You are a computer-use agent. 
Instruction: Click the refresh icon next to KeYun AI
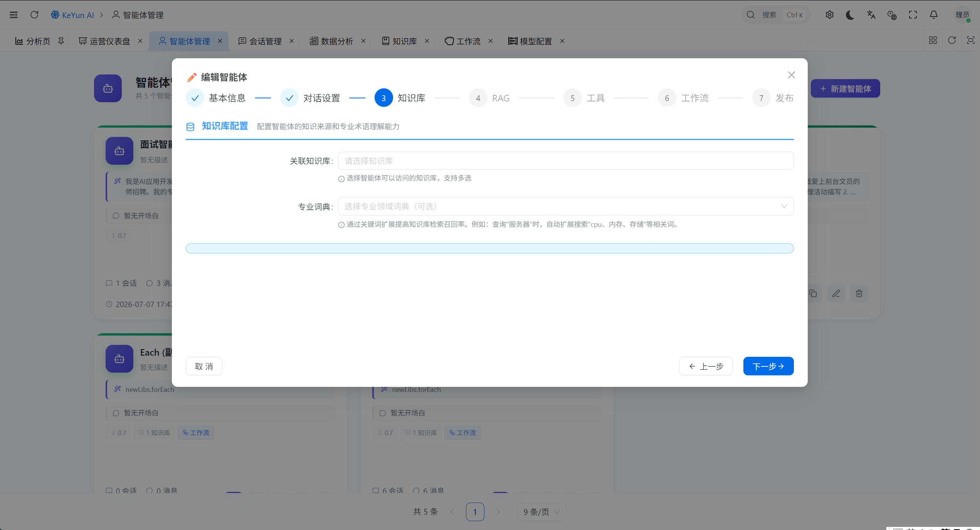(x=34, y=15)
